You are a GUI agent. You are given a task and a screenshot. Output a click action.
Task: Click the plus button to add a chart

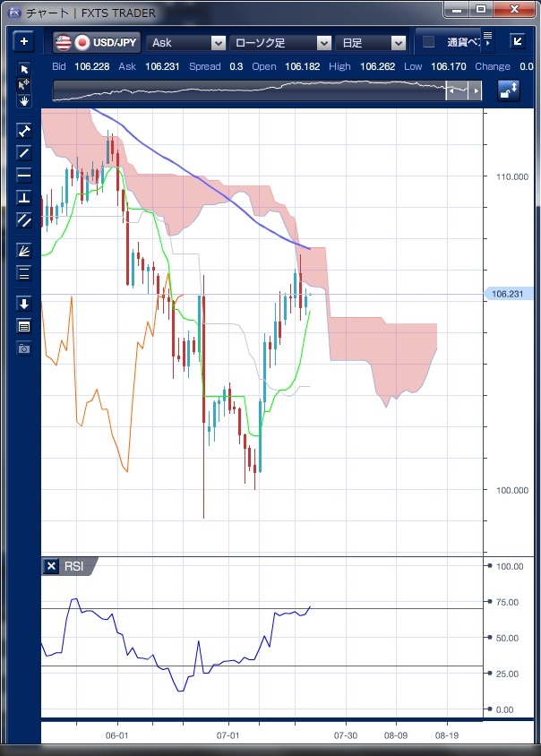(24, 41)
